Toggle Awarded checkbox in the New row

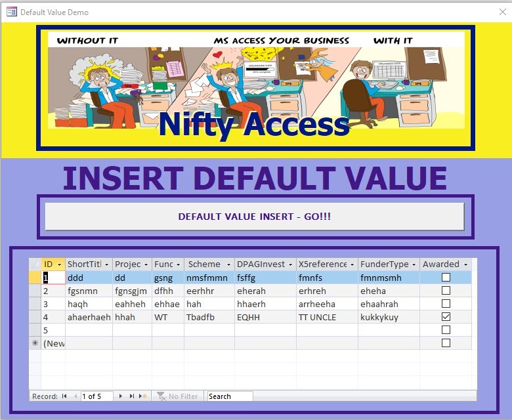[446, 343]
